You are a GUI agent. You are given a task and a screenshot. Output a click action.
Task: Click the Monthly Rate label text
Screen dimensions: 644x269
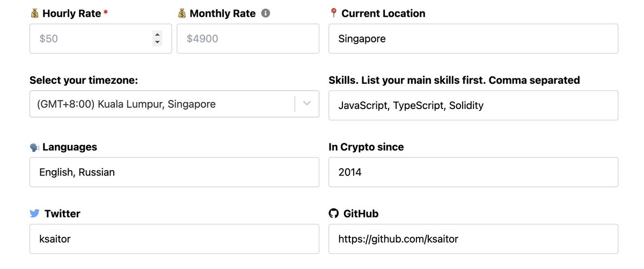pos(223,13)
